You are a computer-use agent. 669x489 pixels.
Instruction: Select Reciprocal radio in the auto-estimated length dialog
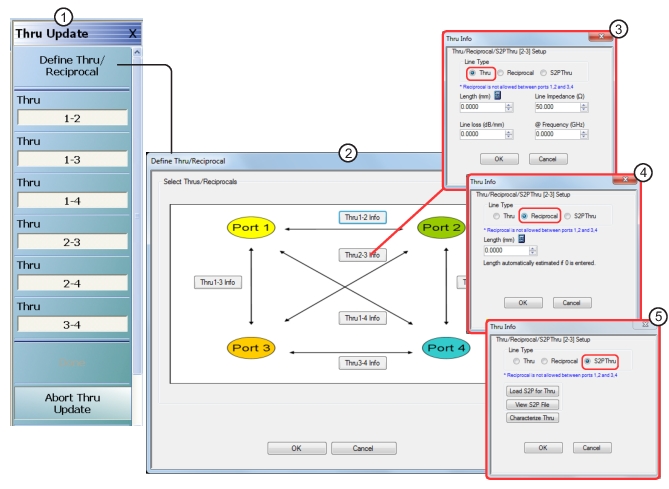[x=524, y=216]
